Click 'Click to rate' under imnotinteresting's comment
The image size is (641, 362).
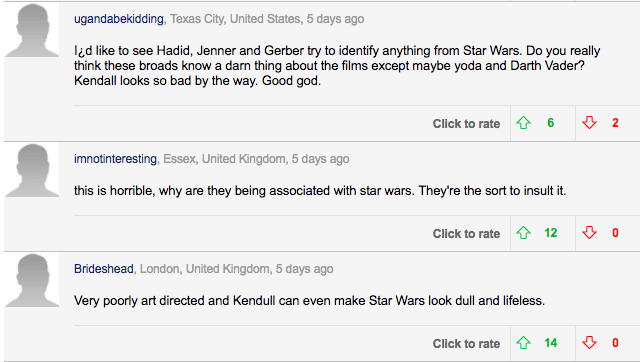(466, 234)
